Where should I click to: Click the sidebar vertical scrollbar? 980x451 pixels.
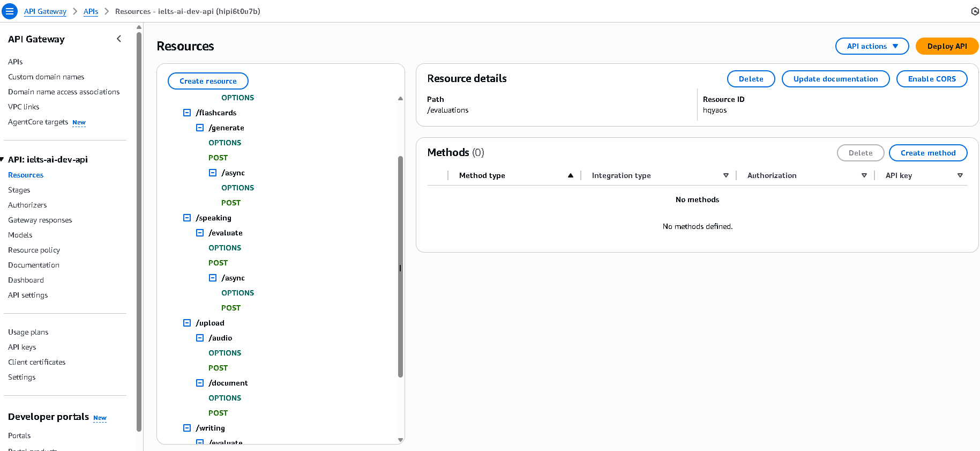pos(139,231)
